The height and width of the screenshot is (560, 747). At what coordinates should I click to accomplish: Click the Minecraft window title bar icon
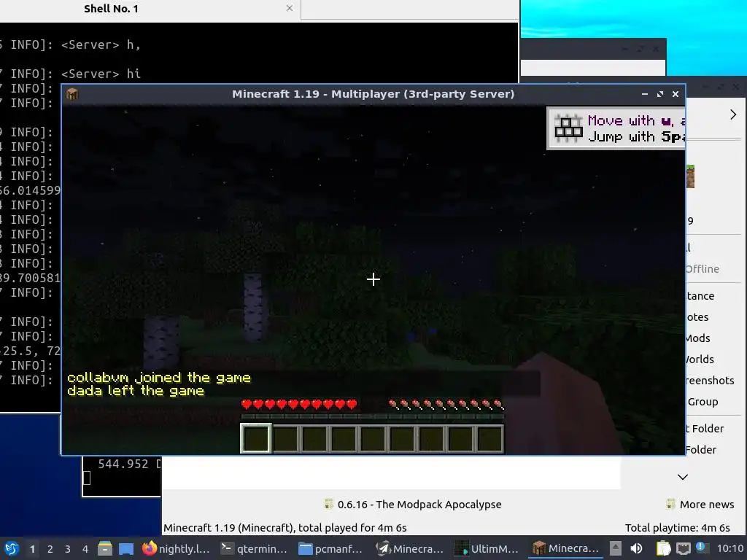72,94
